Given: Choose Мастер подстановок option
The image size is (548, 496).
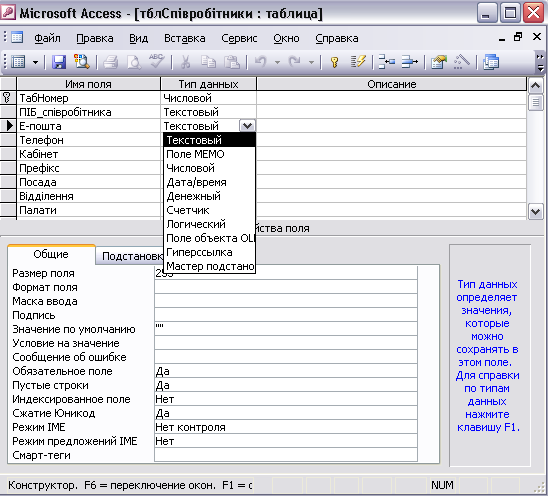Looking at the screenshot, I should click(209, 266).
